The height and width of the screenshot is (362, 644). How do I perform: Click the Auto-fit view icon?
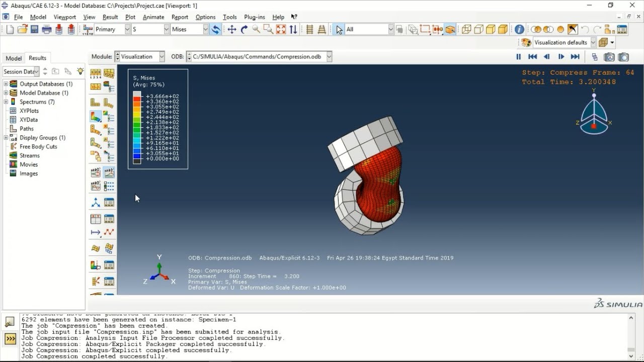pyautogui.click(x=281, y=29)
